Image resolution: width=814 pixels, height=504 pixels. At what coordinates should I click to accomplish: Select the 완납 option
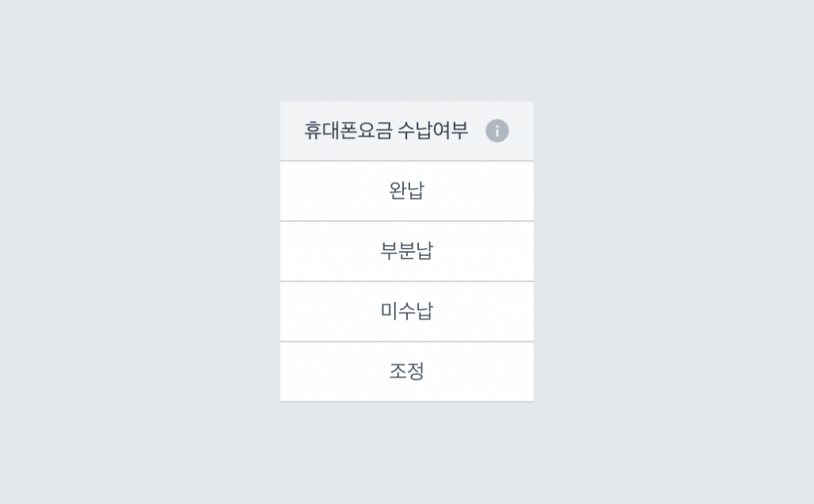click(406, 191)
